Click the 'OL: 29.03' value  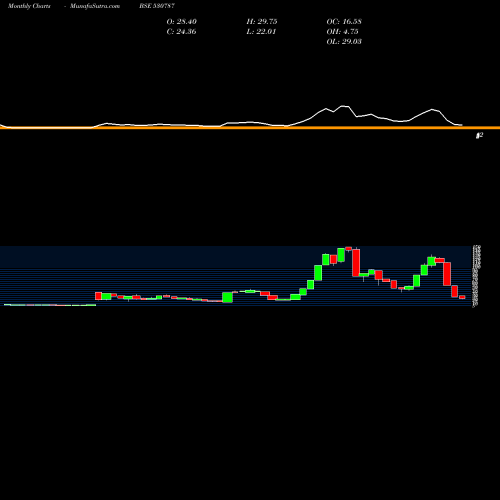coord(344,42)
